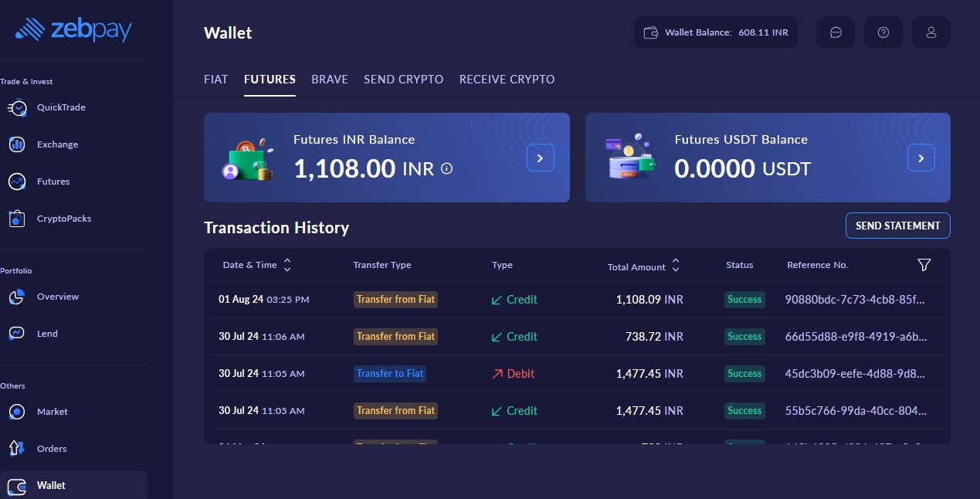This screenshot has height=499, width=980.
Task: Go to Futures in the sidebar
Action: click(39, 182)
